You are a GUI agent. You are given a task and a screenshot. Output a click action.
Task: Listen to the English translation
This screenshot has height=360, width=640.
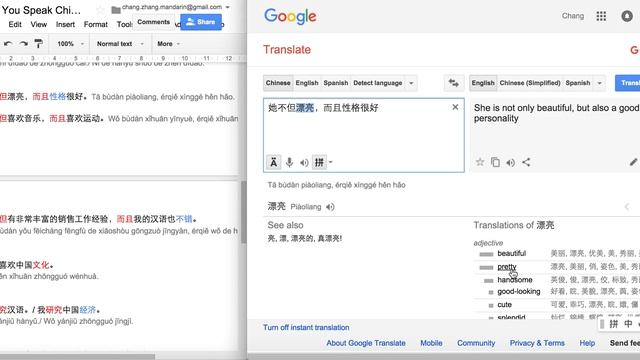click(511, 162)
